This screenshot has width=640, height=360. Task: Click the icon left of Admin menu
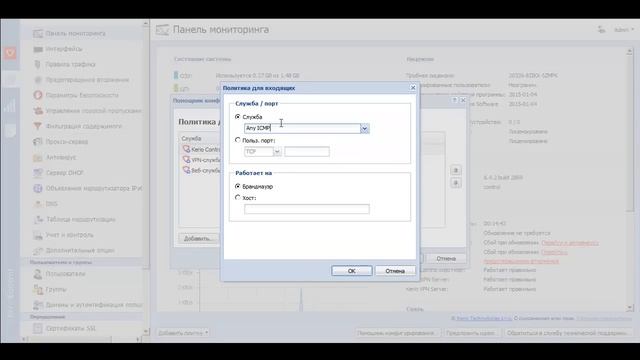coord(601,30)
